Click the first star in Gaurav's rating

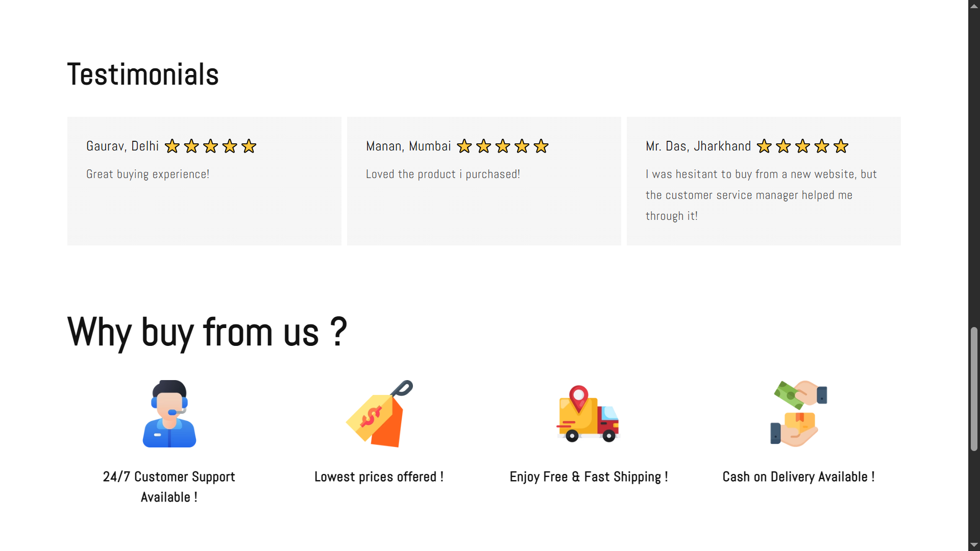click(172, 146)
